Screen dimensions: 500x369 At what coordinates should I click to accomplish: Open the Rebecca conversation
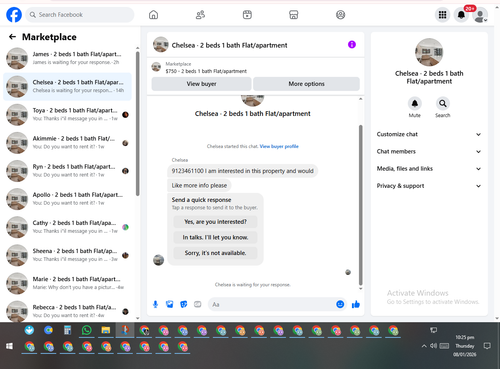click(x=67, y=311)
